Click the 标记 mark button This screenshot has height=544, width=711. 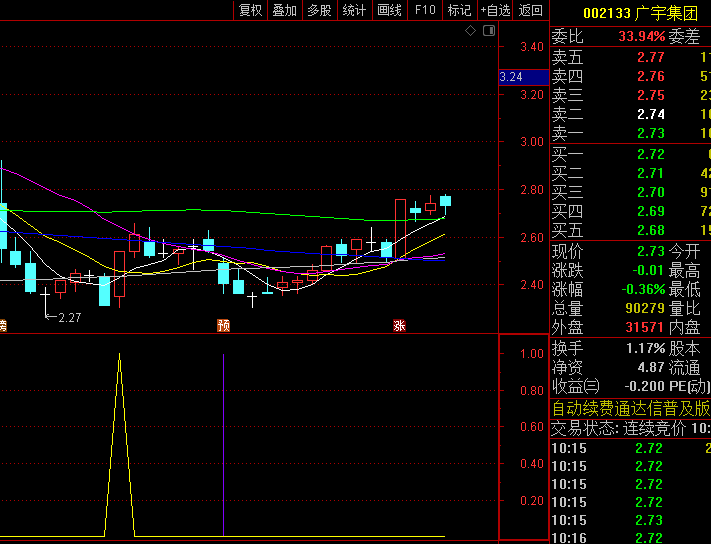click(459, 10)
